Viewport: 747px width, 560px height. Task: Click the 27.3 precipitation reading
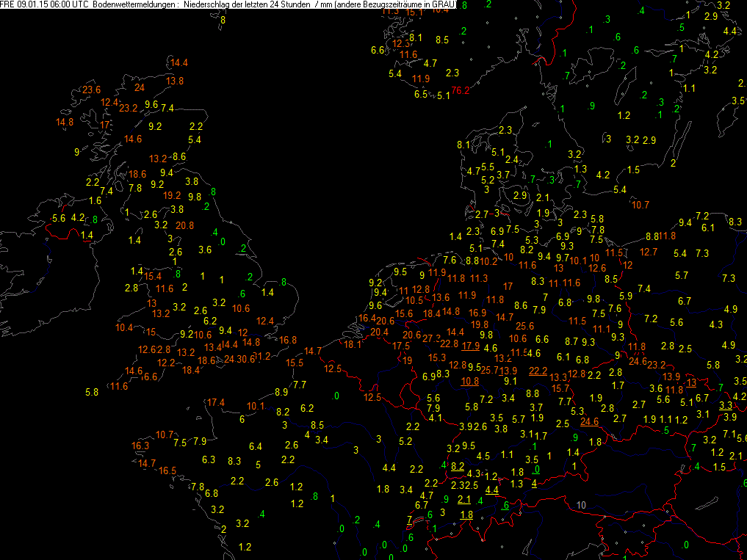pos(431,338)
